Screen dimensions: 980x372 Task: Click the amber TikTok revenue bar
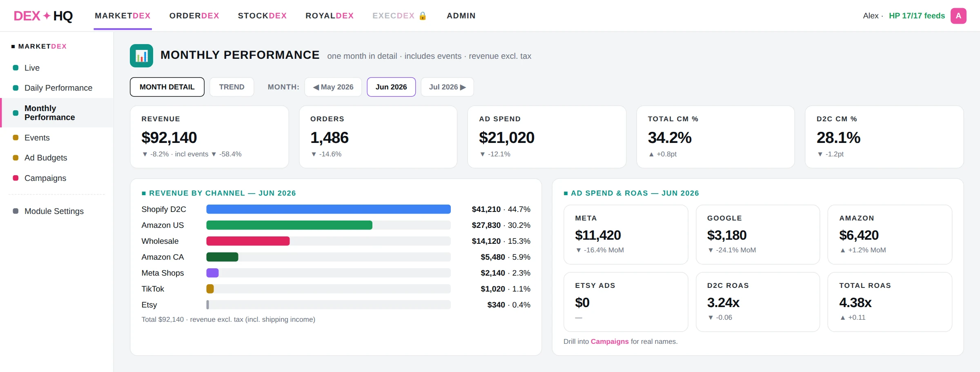(210, 289)
